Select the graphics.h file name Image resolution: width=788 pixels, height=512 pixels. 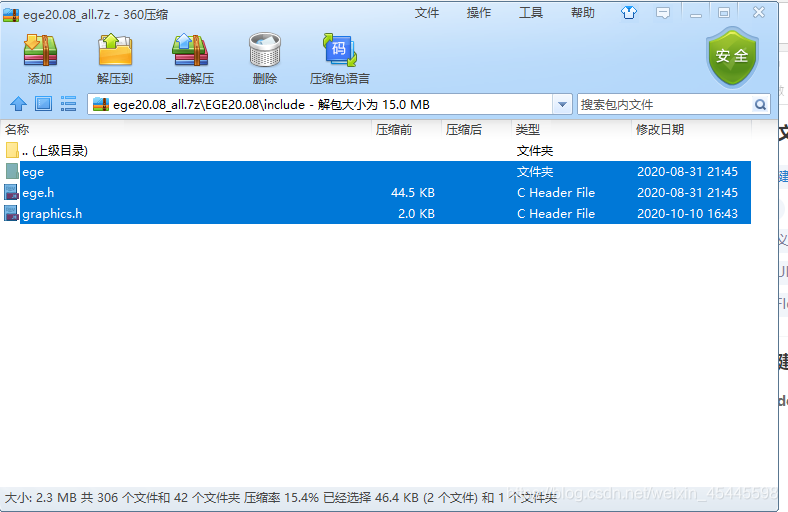pos(52,214)
